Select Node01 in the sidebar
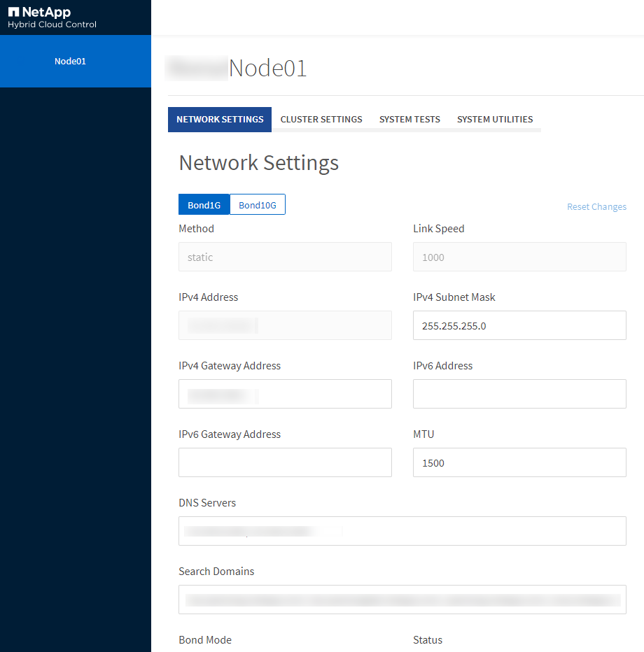The image size is (644, 652). coord(70,62)
